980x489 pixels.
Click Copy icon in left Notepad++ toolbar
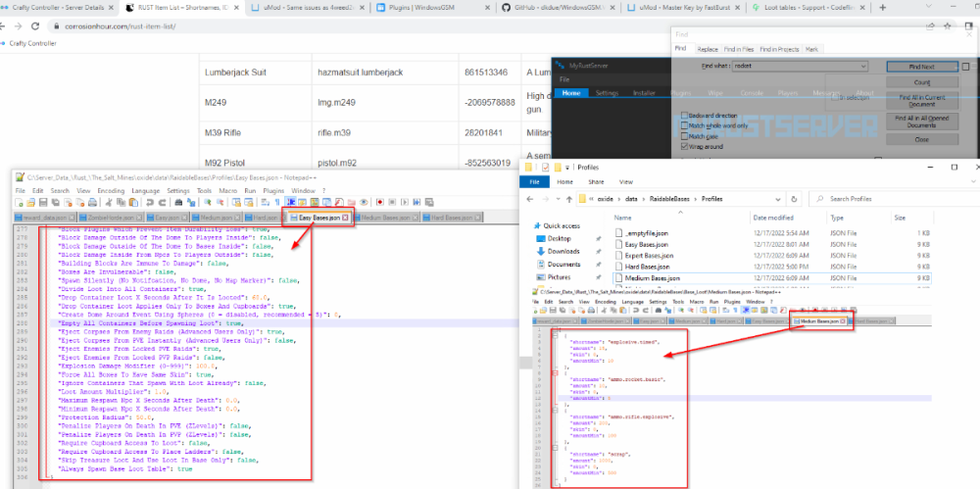(121, 202)
